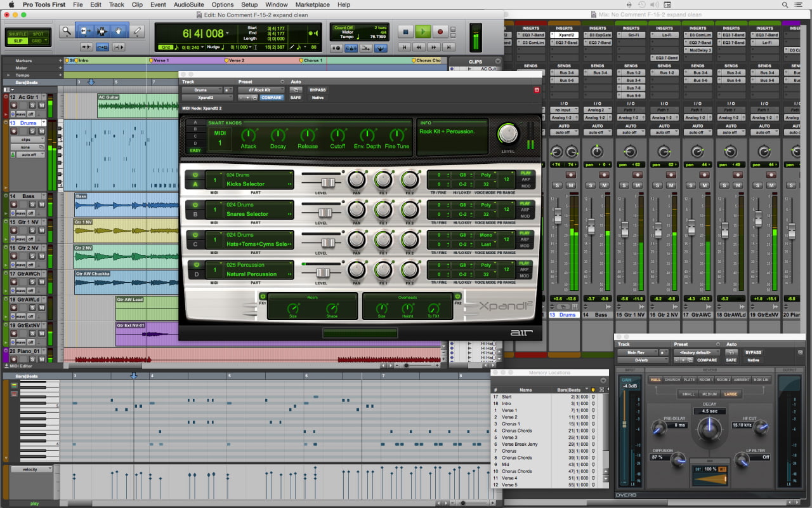Bypass the Xpand!2 plugin
This screenshot has height=508, width=812.
click(x=317, y=90)
